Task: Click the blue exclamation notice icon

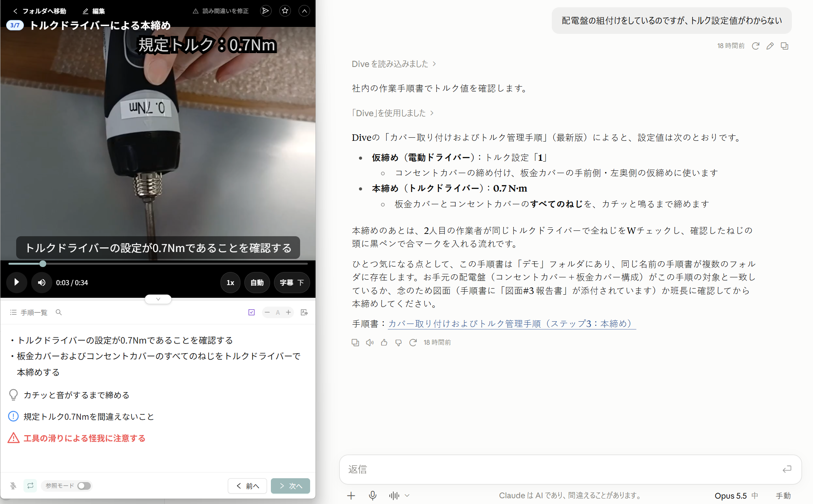Action: pyautogui.click(x=13, y=416)
